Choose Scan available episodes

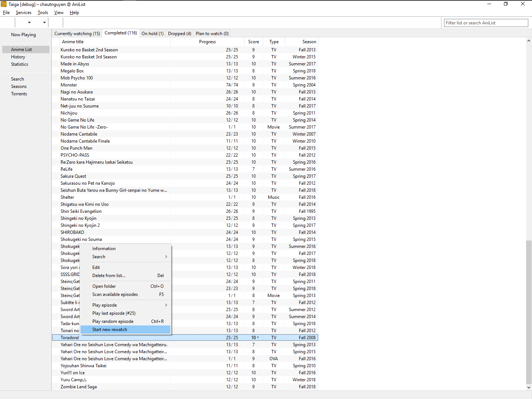pos(126,294)
